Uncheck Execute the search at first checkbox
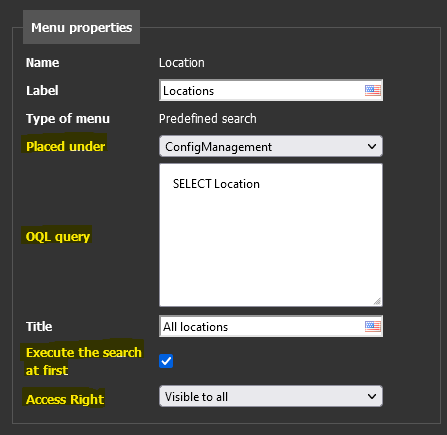 point(166,361)
